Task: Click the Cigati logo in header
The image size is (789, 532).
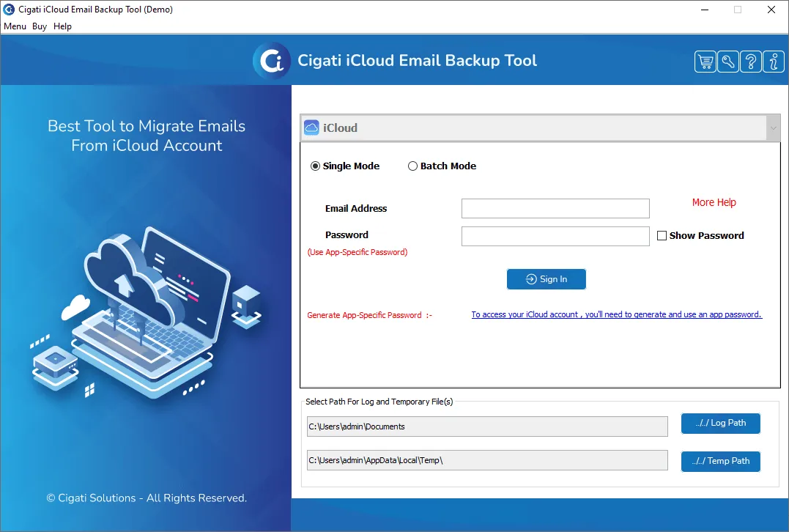Action: click(x=272, y=61)
